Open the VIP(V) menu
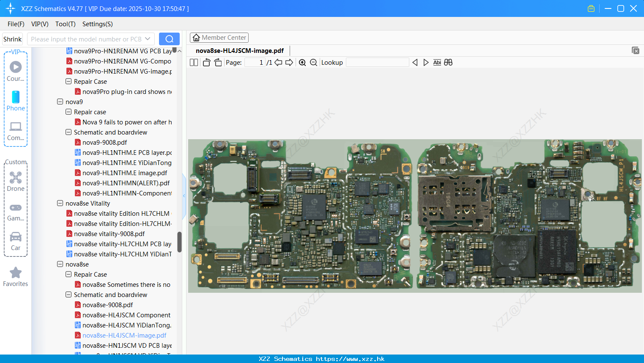 [x=40, y=24]
